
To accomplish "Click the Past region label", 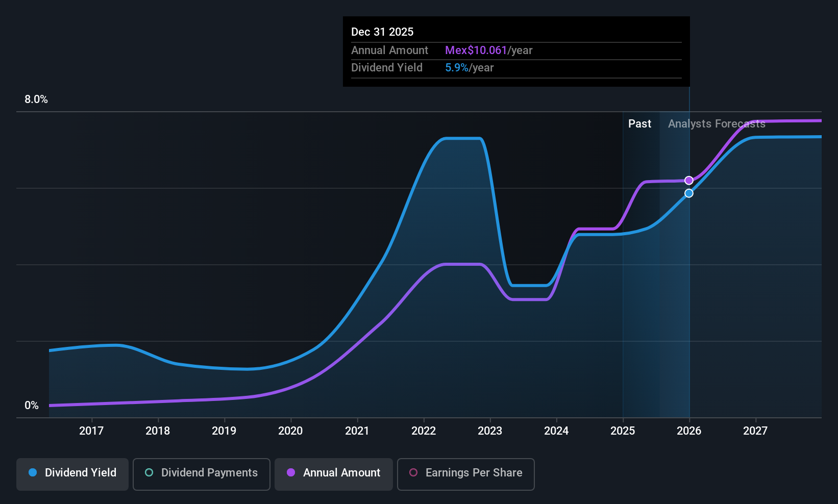I will [639, 124].
